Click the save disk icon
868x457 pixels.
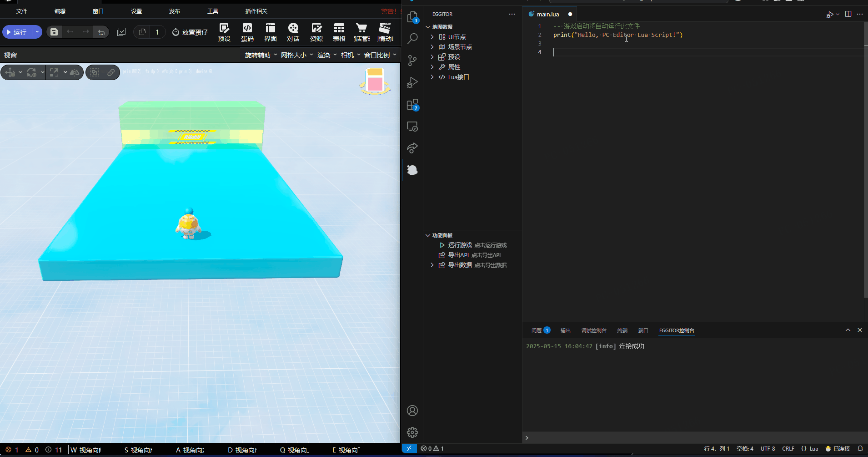pyautogui.click(x=54, y=32)
